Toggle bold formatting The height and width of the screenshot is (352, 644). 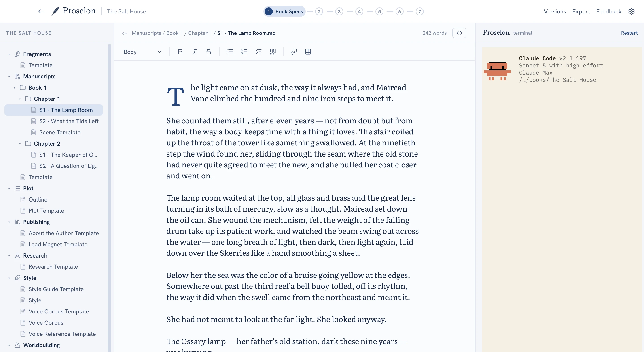(x=180, y=52)
